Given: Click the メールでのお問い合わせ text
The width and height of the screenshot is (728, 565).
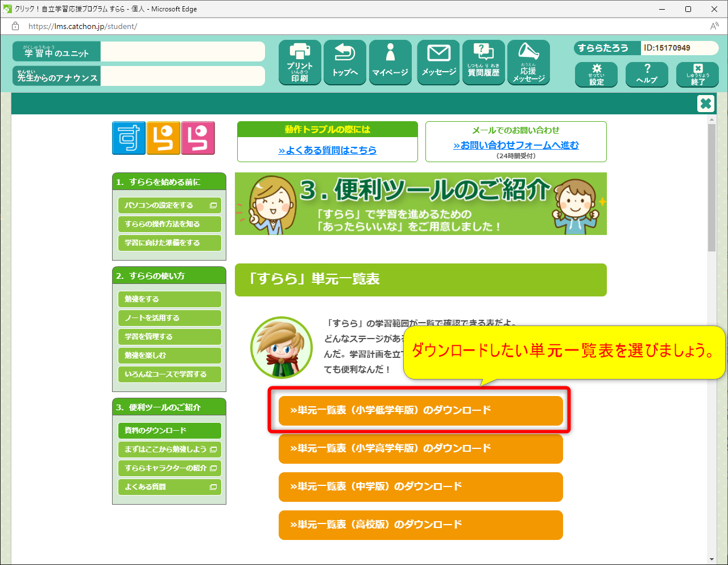Looking at the screenshot, I should [x=516, y=130].
